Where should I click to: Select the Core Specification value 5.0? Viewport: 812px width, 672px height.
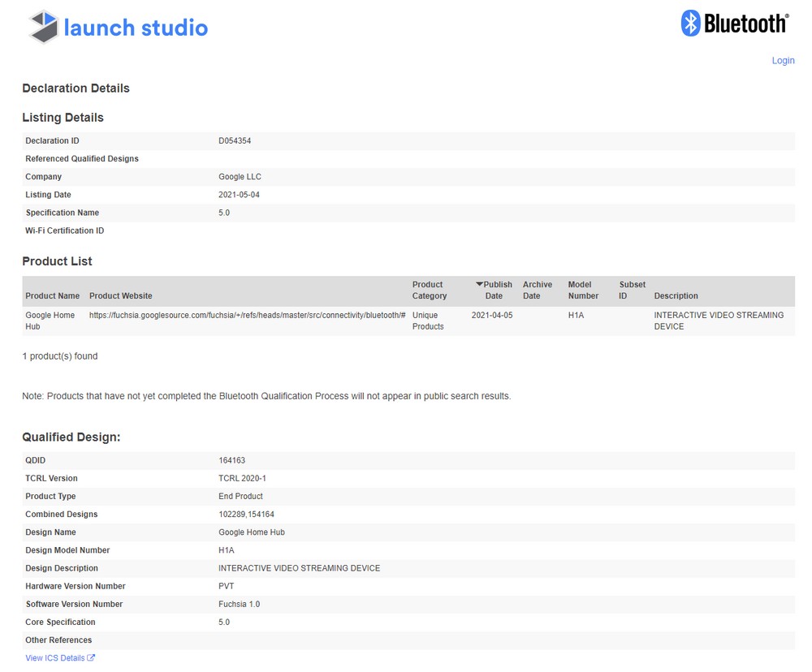224,622
